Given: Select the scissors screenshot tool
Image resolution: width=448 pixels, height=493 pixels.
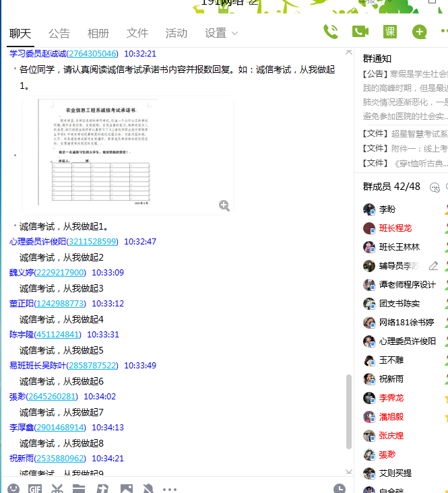Looking at the screenshot, I should tap(57, 488).
